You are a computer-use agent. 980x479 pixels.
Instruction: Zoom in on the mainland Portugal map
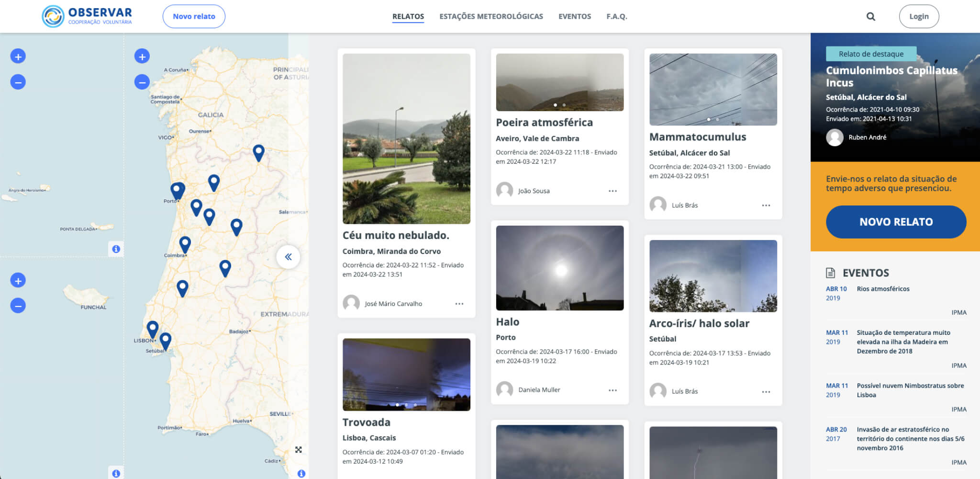142,57
